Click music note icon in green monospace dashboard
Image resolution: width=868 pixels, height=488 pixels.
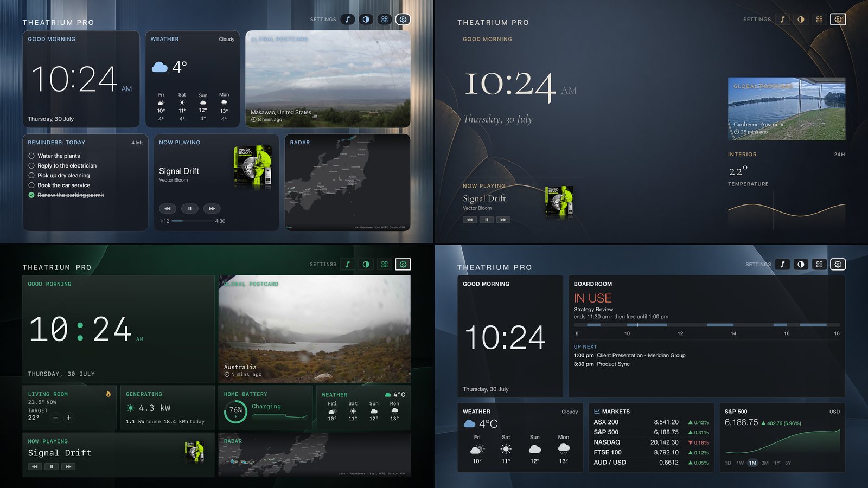348,265
